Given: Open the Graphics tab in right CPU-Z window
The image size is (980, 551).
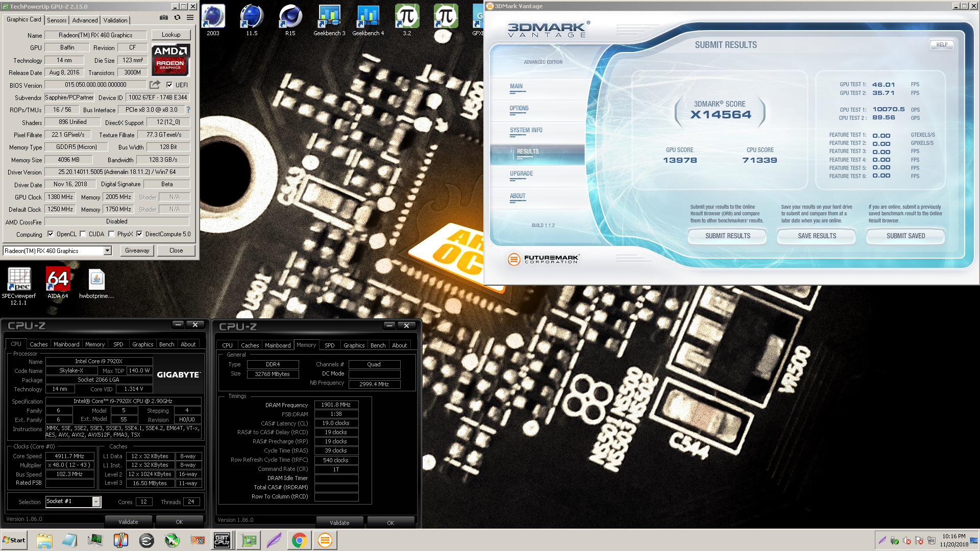Looking at the screenshot, I should [354, 345].
